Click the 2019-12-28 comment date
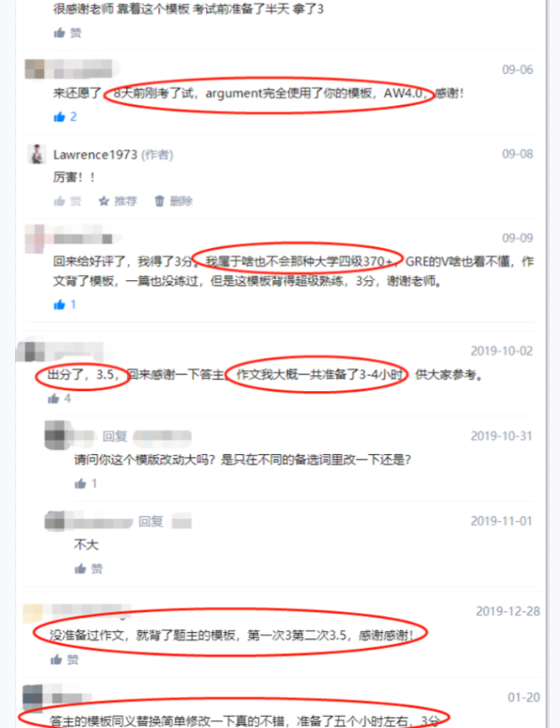The image size is (560, 728). point(508,611)
